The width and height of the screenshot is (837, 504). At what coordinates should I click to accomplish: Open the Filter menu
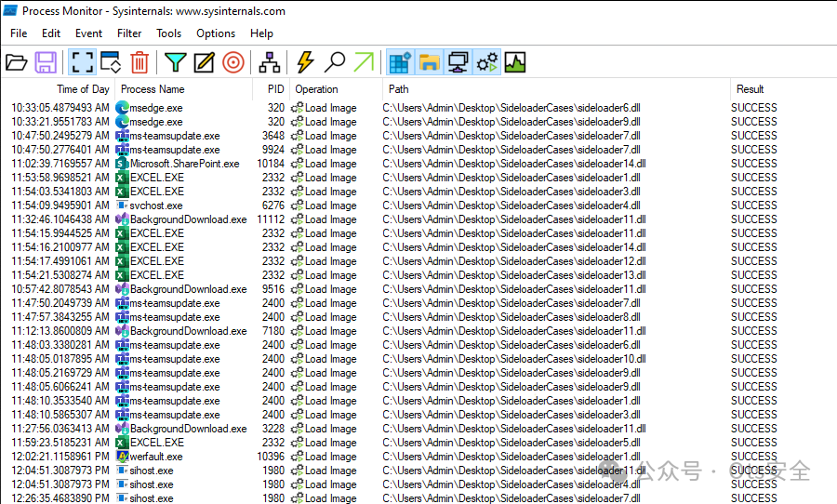(129, 33)
